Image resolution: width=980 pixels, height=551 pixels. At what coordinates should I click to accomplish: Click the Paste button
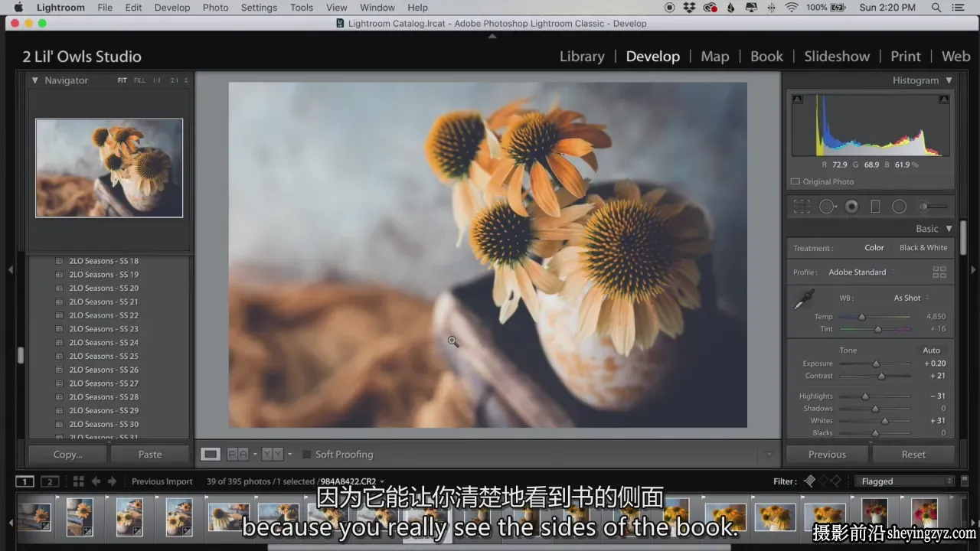(150, 455)
